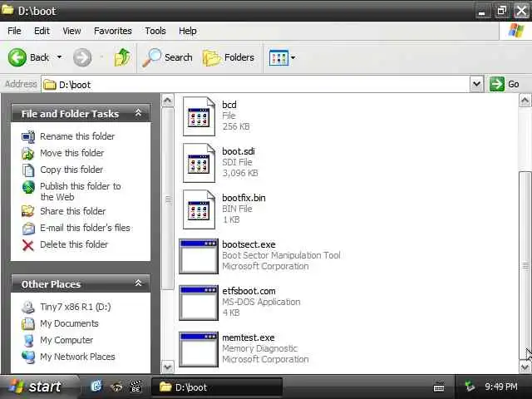Click the file list scroll up arrow
Image resolution: width=532 pixels, height=399 pixels.
pos(525,101)
